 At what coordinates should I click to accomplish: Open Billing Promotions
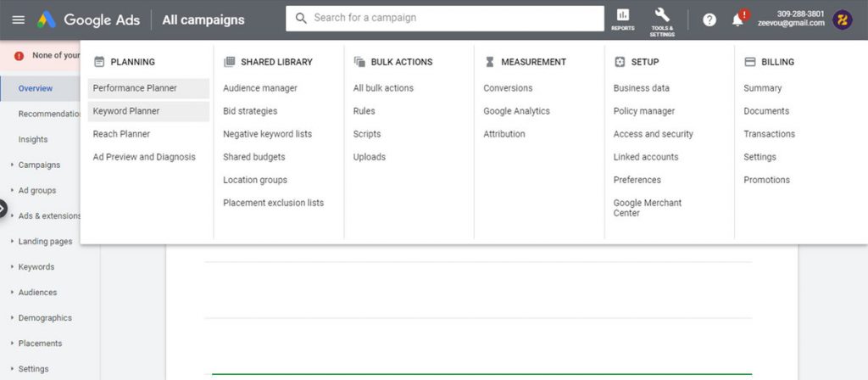pyautogui.click(x=766, y=180)
